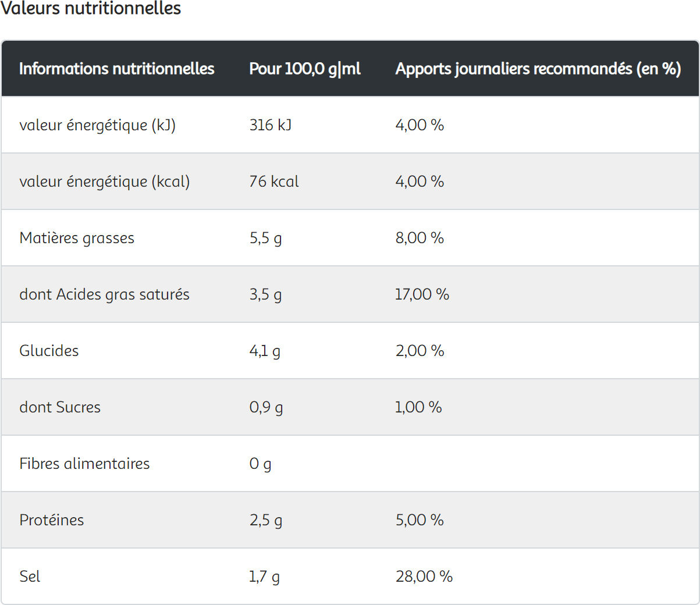Screen dimensions: 700x605
Task: Click the '17,00 %' daily intake value
Action: [422, 294]
